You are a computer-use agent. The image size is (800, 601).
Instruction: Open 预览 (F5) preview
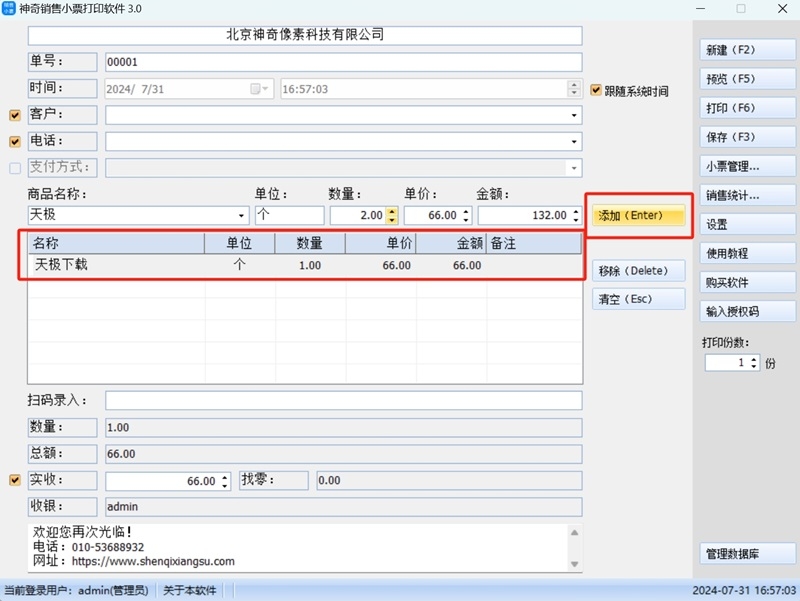[x=747, y=79]
